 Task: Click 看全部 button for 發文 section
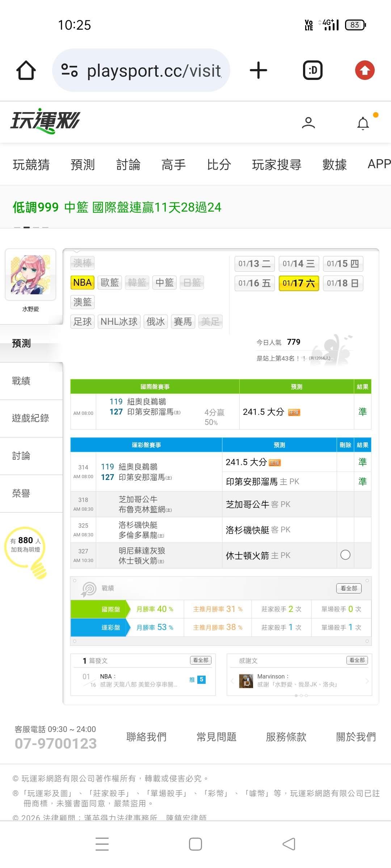[201, 660]
